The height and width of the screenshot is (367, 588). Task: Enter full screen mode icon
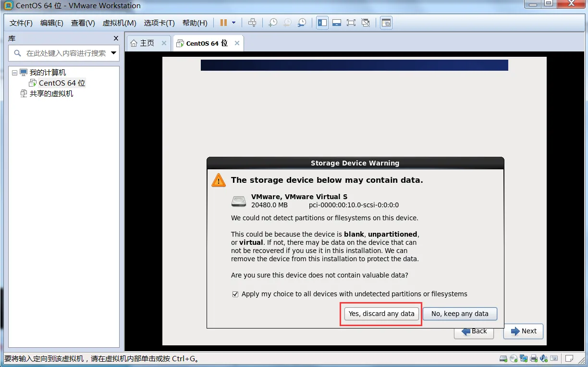(351, 23)
